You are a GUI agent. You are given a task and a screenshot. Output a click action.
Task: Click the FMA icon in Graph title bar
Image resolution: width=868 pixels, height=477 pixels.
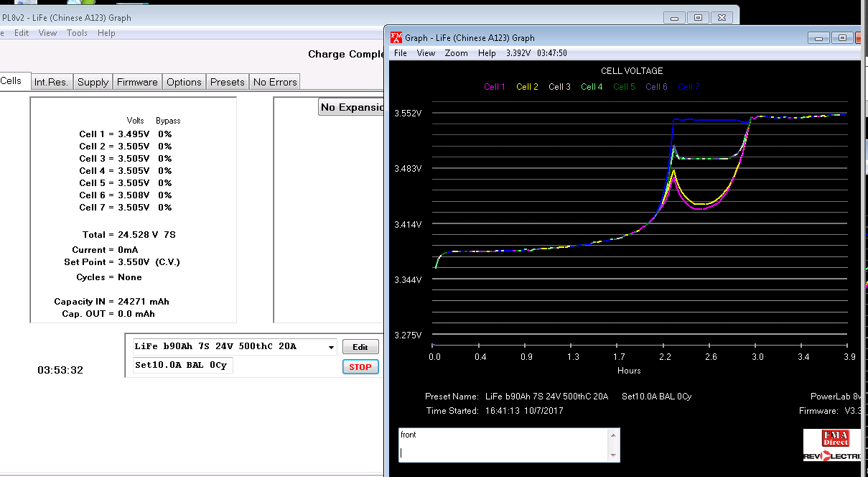pyautogui.click(x=396, y=37)
